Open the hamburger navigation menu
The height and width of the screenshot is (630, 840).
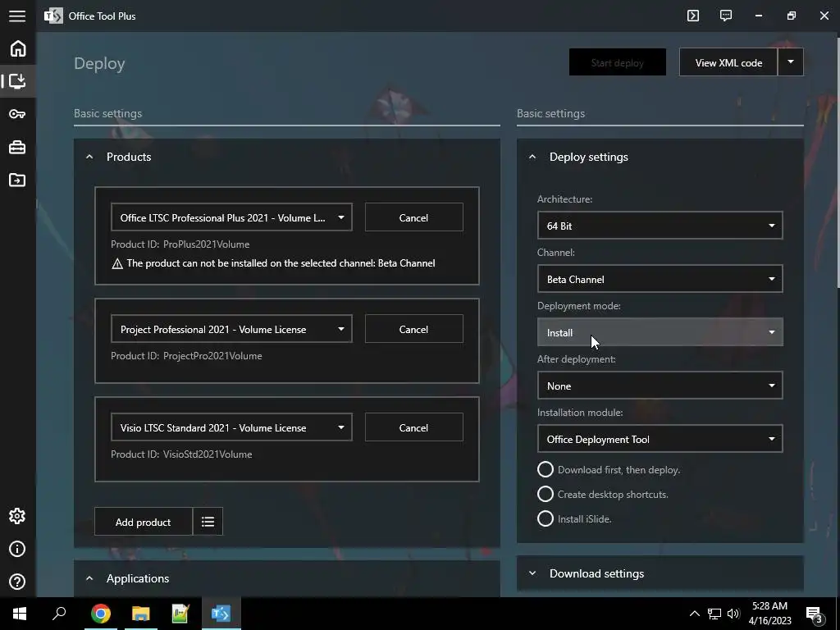[17, 16]
